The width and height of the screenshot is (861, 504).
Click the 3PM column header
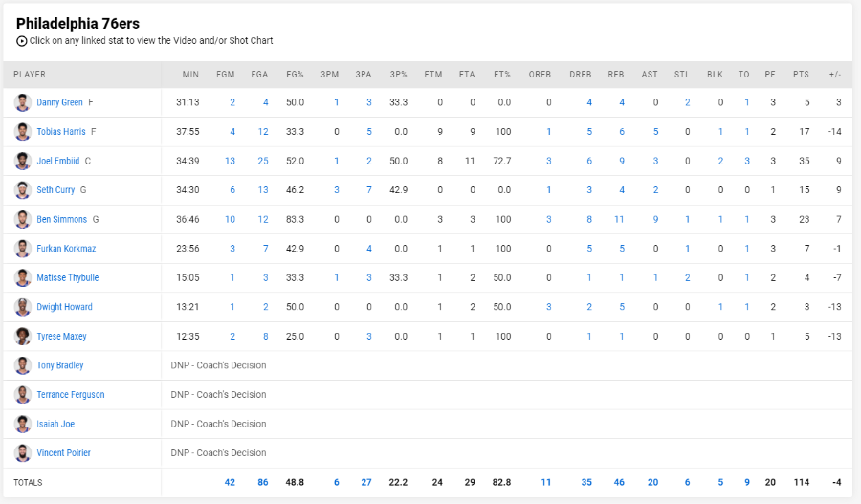coord(329,75)
